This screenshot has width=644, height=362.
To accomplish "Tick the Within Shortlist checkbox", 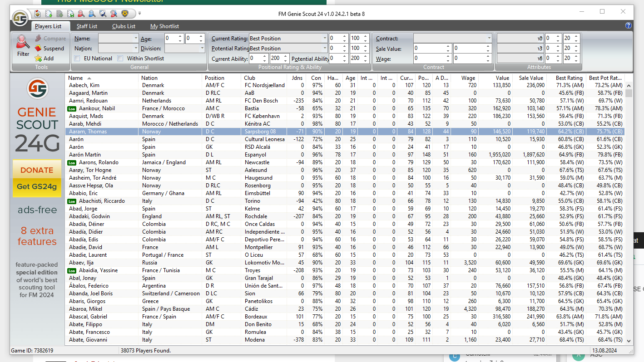I will coord(120,59).
